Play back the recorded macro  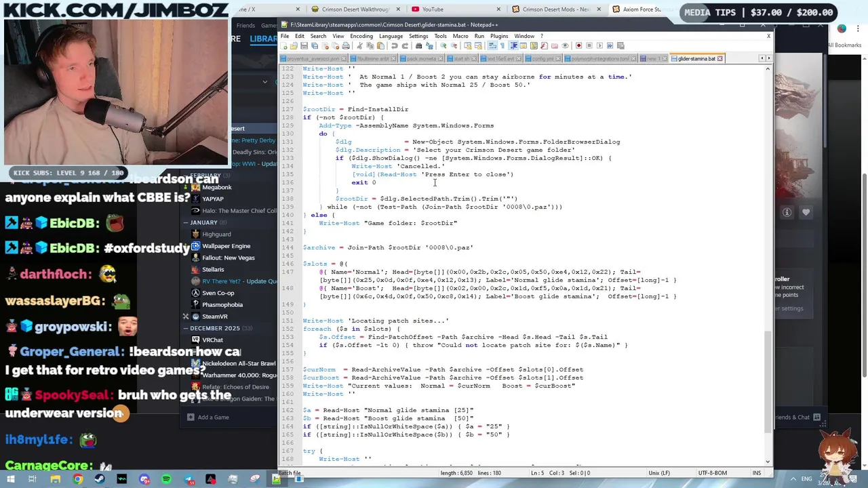[599, 45]
